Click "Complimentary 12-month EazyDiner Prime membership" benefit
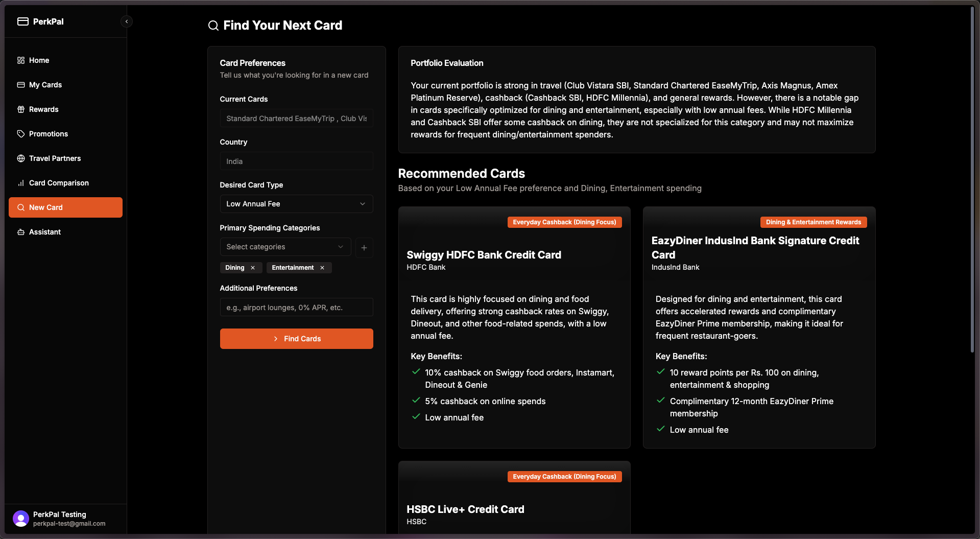980x539 pixels. pos(752,408)
